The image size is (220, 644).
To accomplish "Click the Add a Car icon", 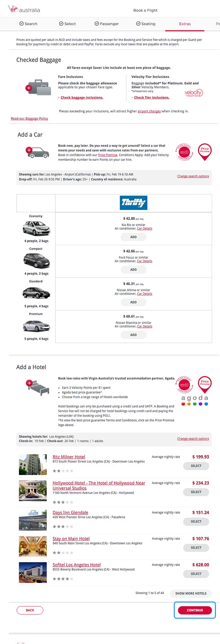I will (x=37, y=152).
